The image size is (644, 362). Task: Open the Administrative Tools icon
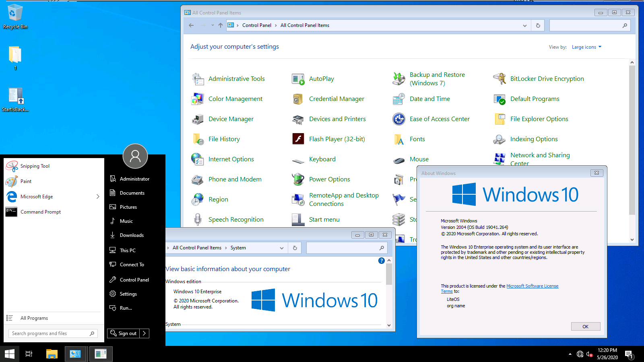pos(198,79)
